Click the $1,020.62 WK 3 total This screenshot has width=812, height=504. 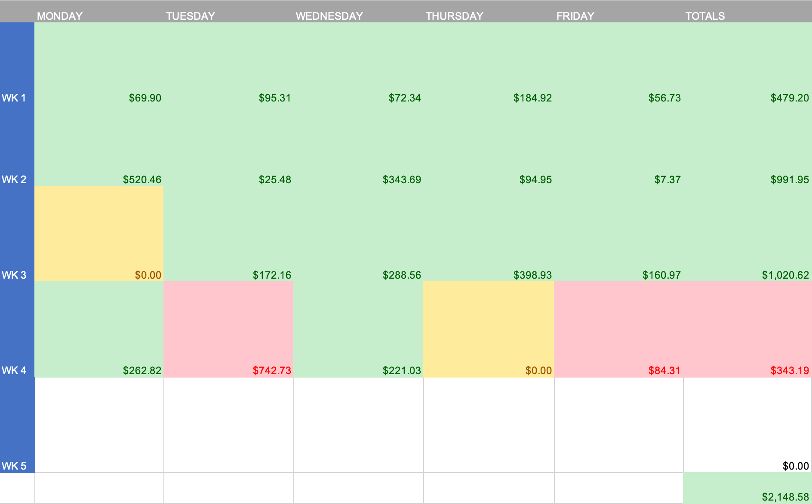(x=785, y=275)
